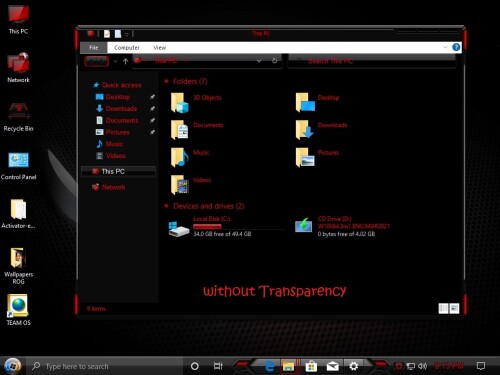Open the address bar history dropdown
The height and width of the screenshot is (375, 500).
pyautogui.click(x=259, y=61)
